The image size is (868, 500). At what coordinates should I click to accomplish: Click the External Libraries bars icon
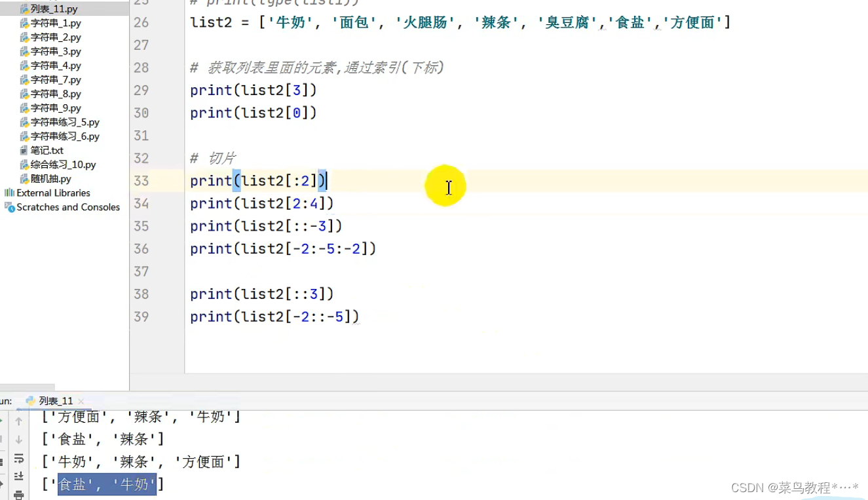pos(9,193)
